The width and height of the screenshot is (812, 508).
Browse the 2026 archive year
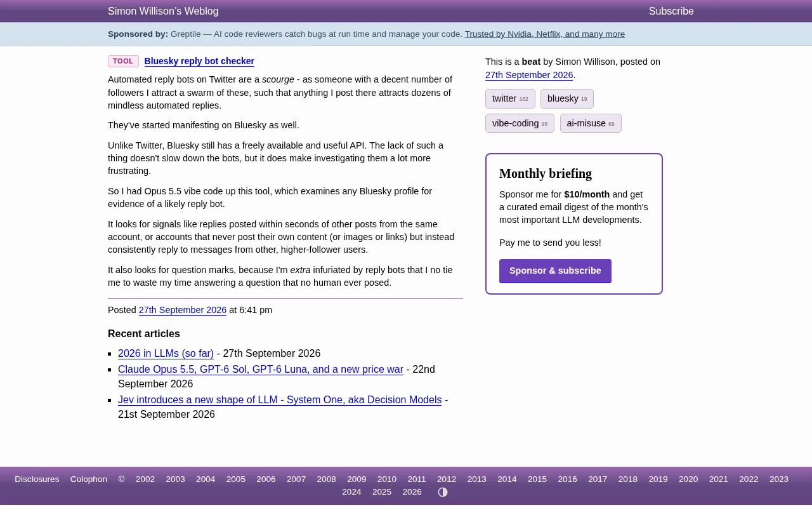[x=412, y=492]
